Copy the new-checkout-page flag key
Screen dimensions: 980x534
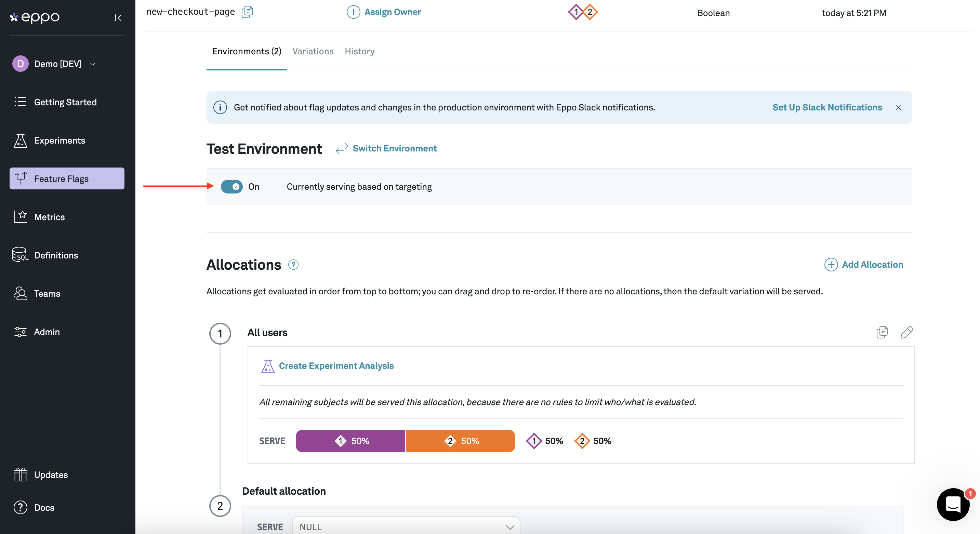pyautogui.click(x=247, y=12)
